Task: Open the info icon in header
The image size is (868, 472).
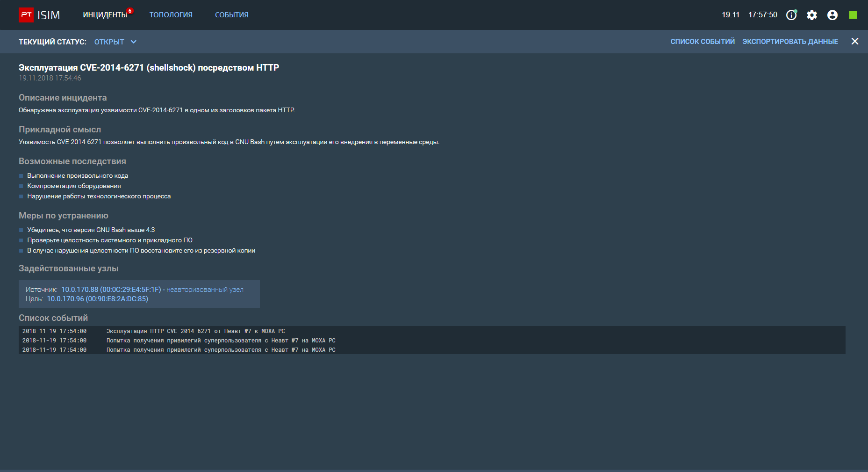Action: 791,15
